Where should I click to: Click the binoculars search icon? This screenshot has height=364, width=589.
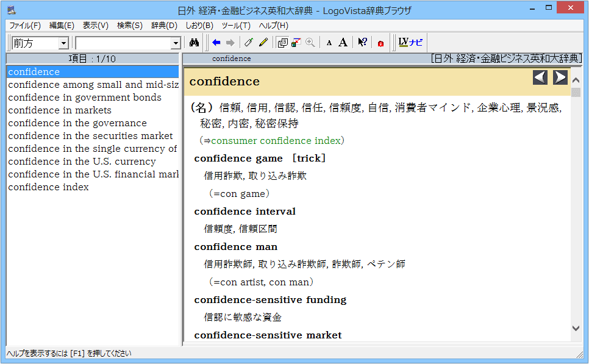pos(194,43)
